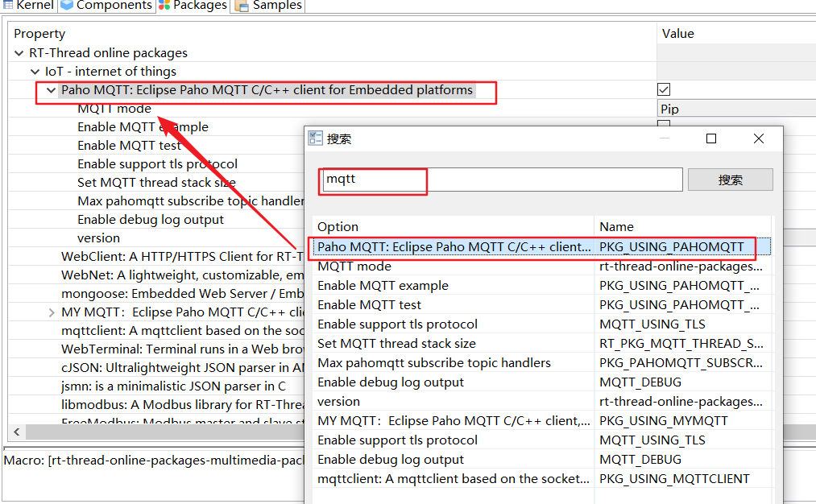Select Enable MQTT test in search results
This screenshot has height=504, width=816.
click(x=370, y=305)
